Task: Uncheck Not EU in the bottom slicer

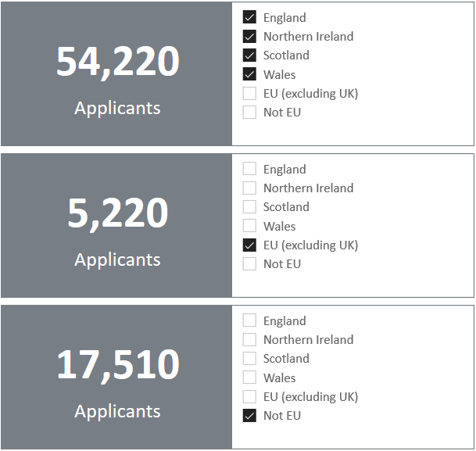Action: coord(249,416)
